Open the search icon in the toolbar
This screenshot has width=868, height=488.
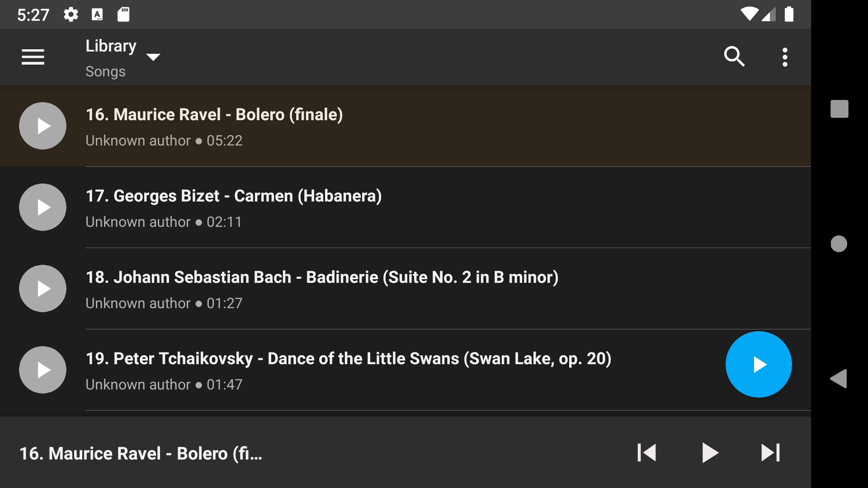[734, 57]
